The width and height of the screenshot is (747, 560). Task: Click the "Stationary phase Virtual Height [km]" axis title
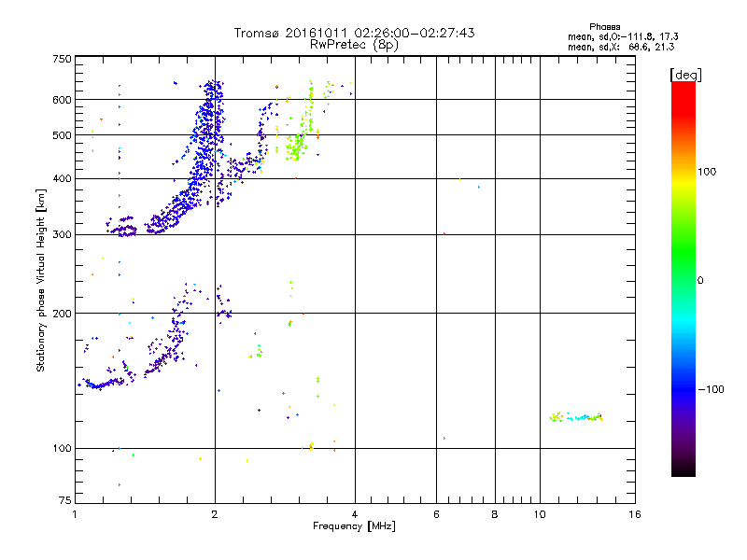tap(41, 280)
